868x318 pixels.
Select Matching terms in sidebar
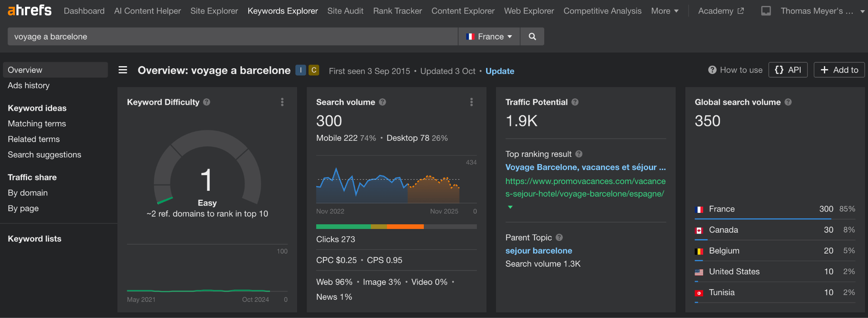tap(37, 124)
